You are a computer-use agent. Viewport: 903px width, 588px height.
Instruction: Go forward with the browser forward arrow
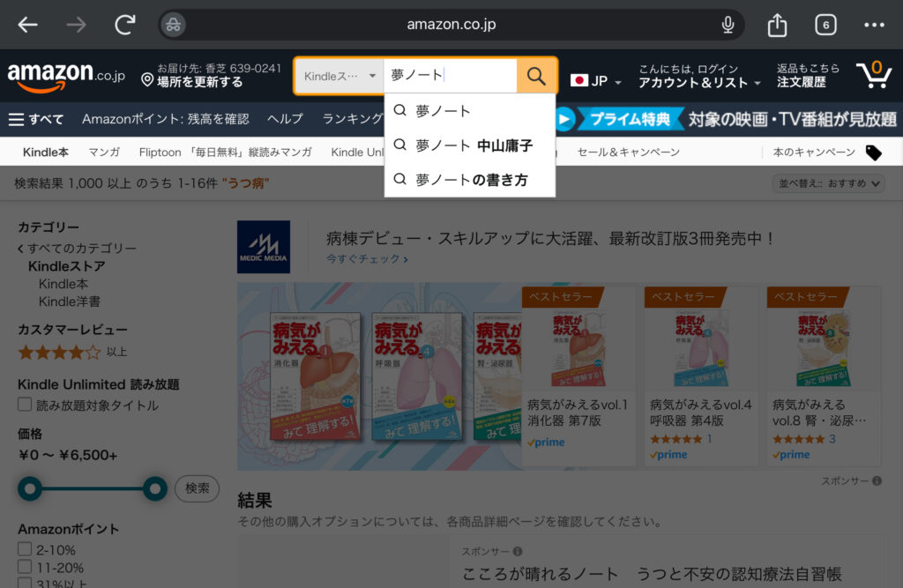click(x=76, y=25)
